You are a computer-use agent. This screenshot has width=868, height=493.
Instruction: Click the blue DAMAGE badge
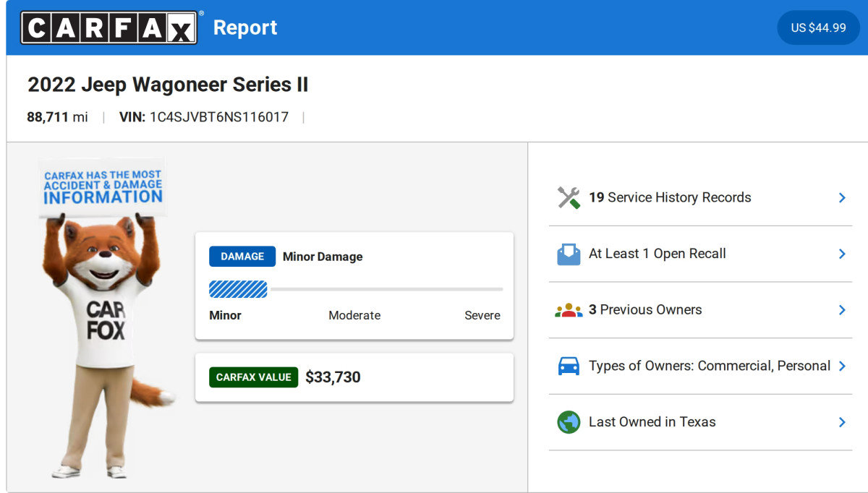coord(242,257)
